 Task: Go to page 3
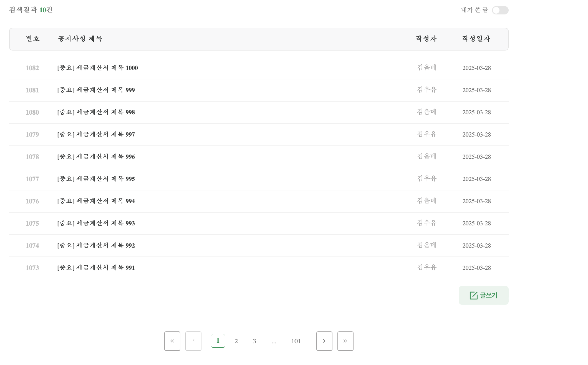pos(254,341)
